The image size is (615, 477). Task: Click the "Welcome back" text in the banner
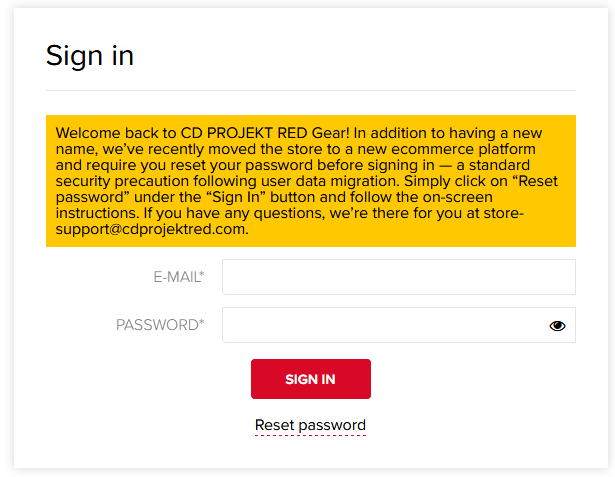point(88,133)
